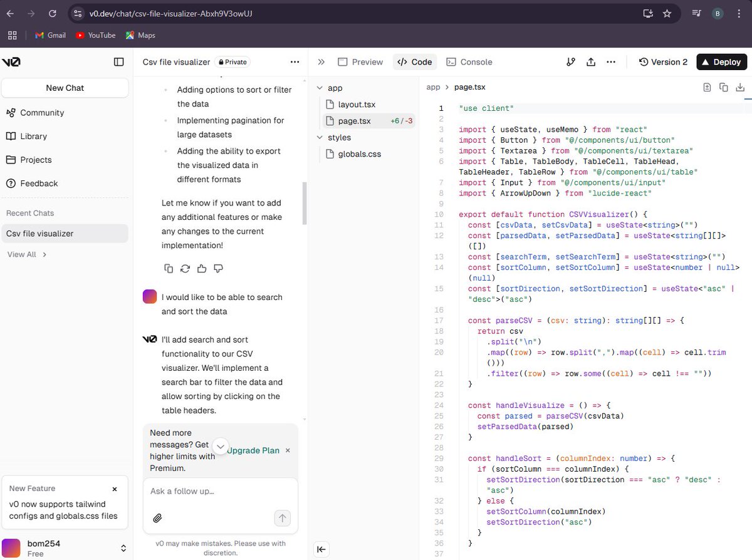Collapse the Upgrade Plan banner chevron

[220, 447]
